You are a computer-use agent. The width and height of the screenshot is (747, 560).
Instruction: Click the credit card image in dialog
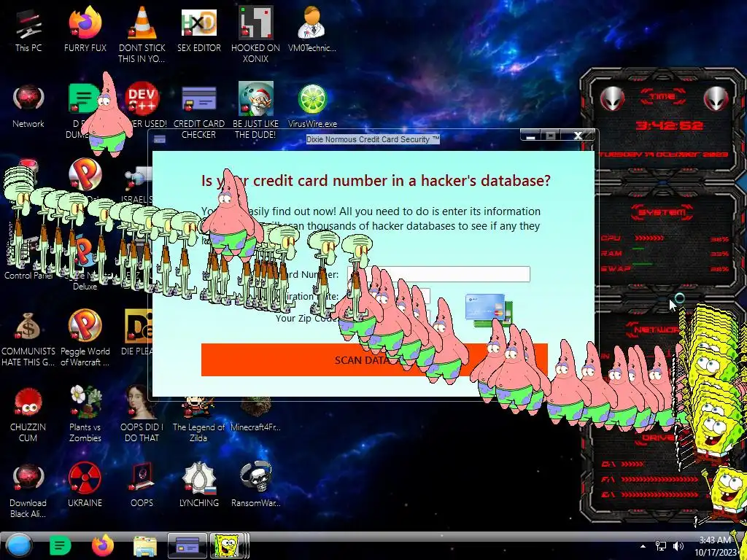tap(488, 311)
